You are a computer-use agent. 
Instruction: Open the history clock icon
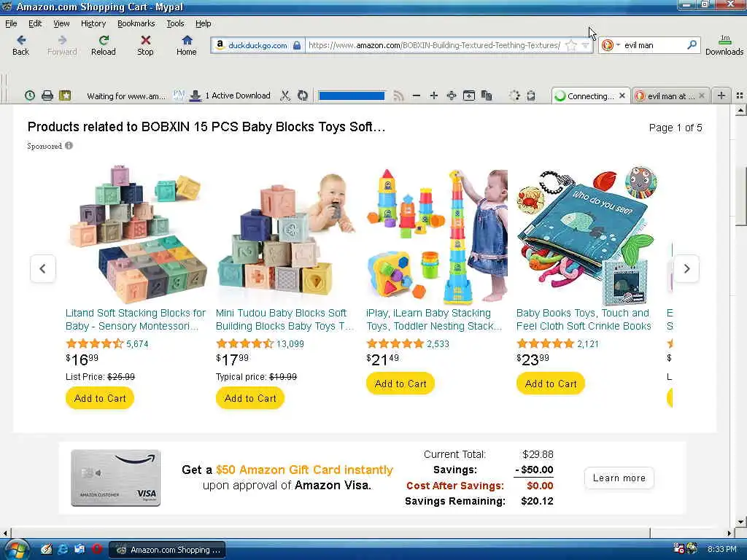(x=29, y=96)
